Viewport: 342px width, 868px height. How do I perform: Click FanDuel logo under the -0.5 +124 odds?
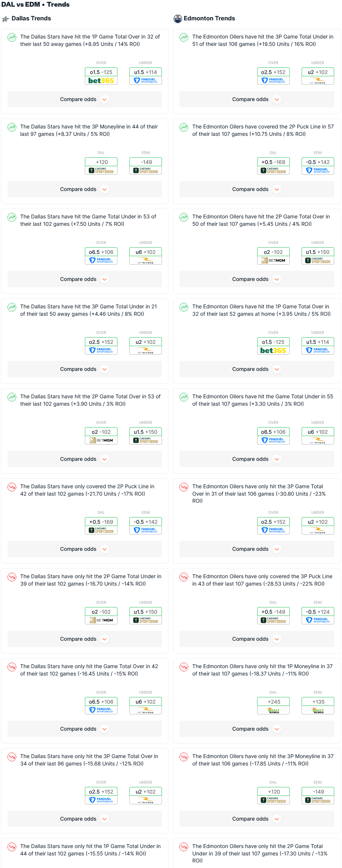coord(318,620)
